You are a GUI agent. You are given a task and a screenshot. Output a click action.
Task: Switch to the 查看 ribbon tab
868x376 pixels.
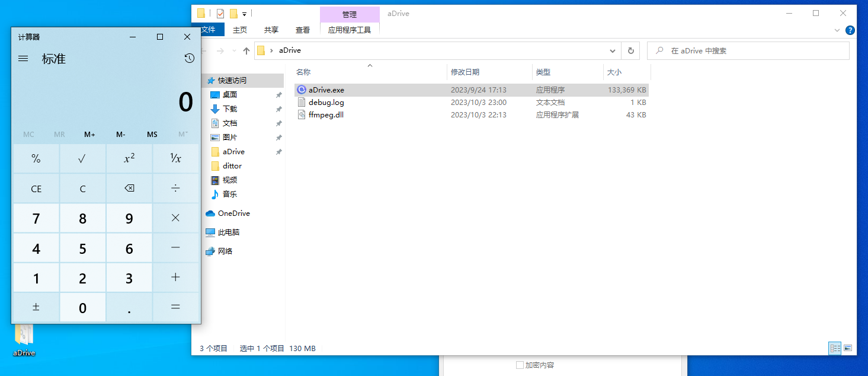click(x=303, y=30)
